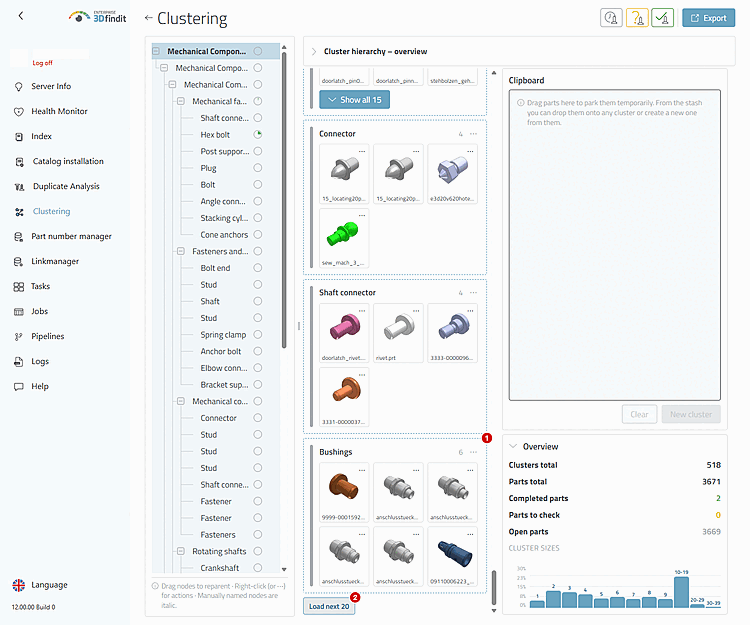Open the Shaft connector cluster options menu
750x625 pixels.
pos(473,293)
